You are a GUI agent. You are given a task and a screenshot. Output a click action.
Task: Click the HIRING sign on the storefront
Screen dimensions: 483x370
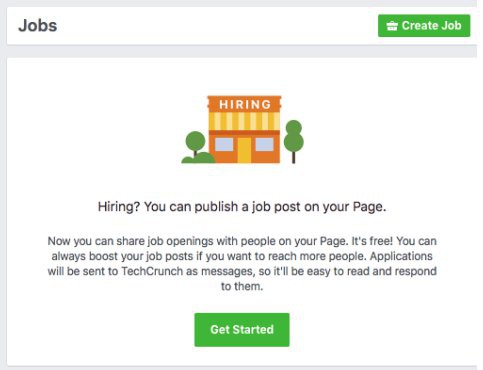245,104
